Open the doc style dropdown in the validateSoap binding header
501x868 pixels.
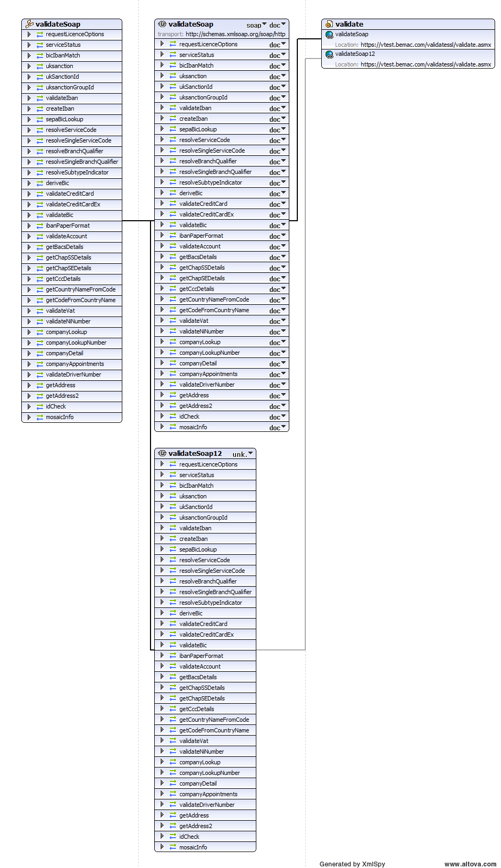(x=278, y=25)
